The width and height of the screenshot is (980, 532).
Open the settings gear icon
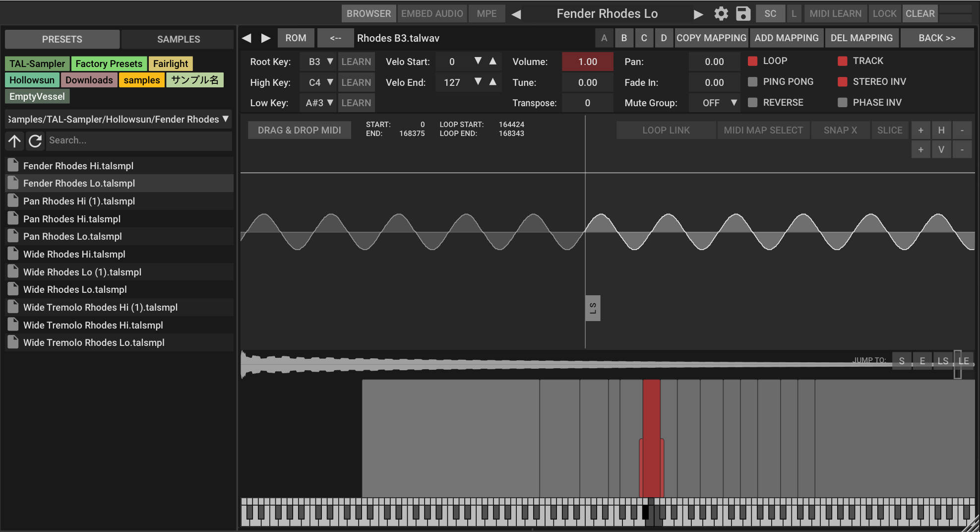pyautogui.click(x=721, y=14)
